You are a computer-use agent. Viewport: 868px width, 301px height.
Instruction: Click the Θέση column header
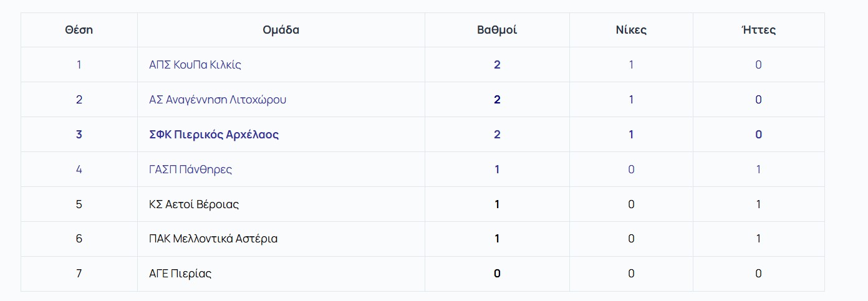tap(79, 30)
